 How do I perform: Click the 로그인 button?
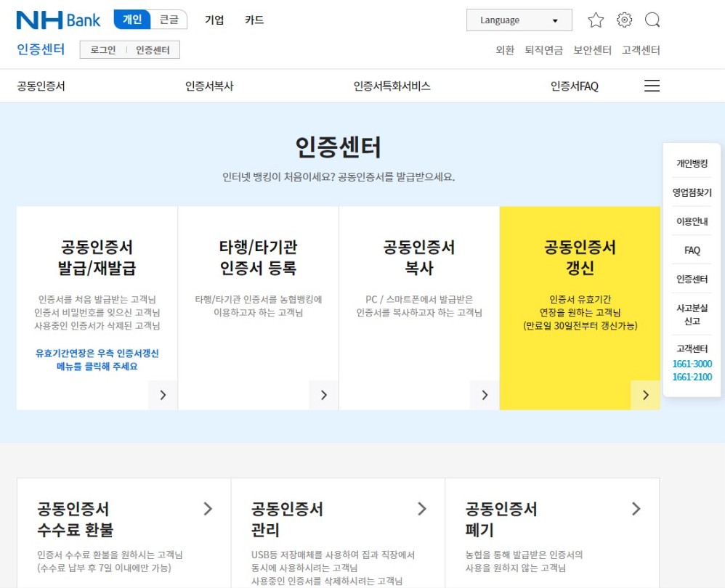point(103,50)
